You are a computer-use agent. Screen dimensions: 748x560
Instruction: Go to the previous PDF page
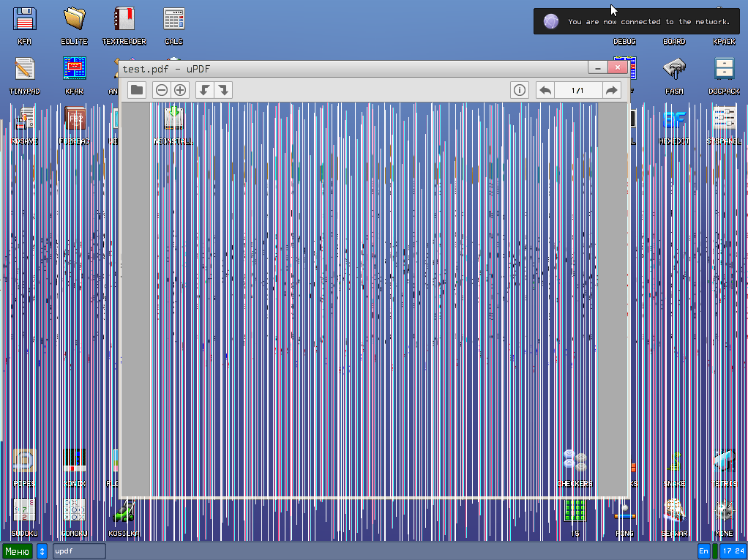(545, 90)
